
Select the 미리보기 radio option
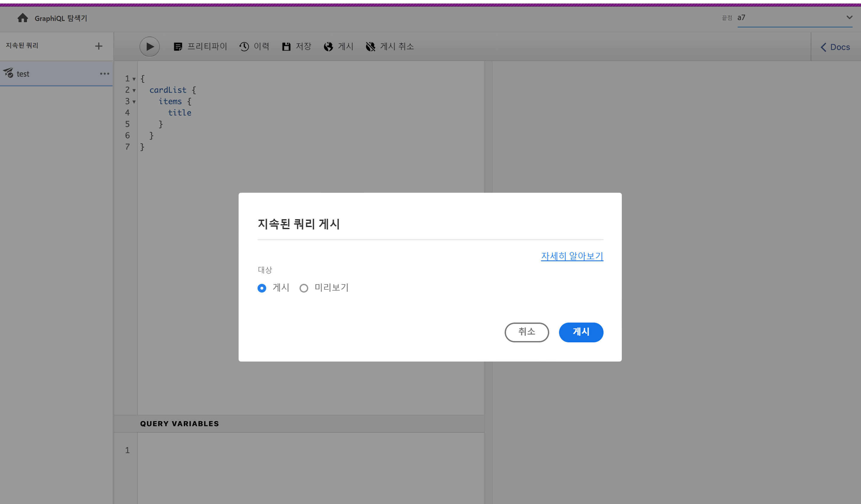coord(304,288)
